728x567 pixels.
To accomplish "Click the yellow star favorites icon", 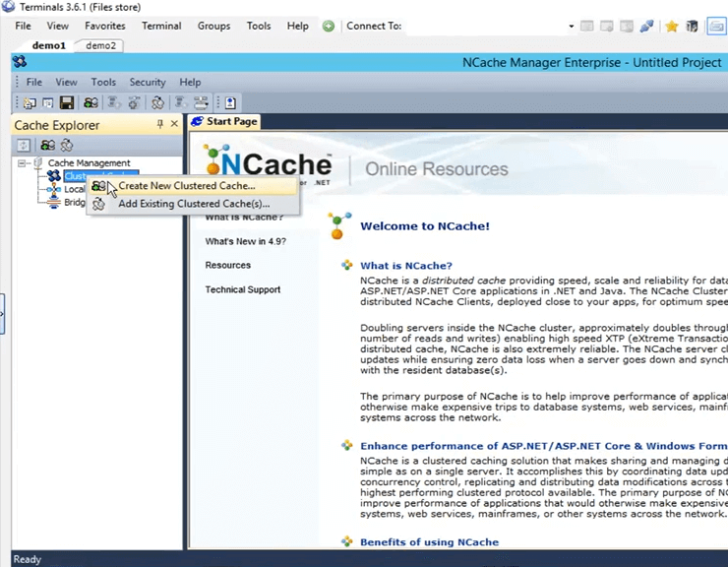I will pyautogui.click(x=671, y=27).
